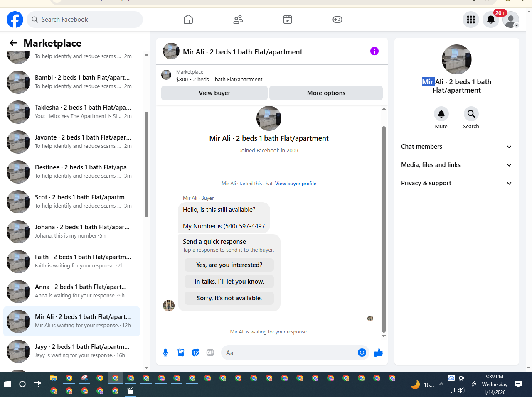Viewport: 532px width, 397px height.
Task: Open Jayy conversation in chat list
Action: point(71,351)
